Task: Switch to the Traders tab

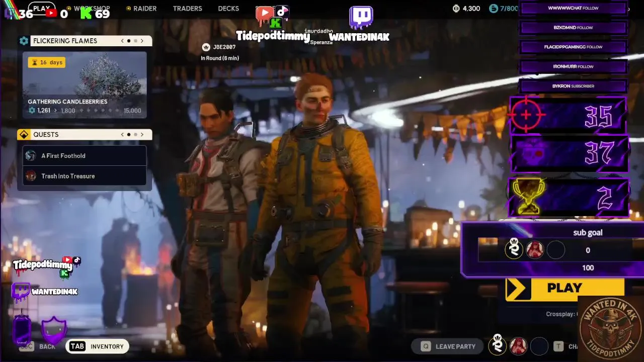Action: tap(187, 9)
